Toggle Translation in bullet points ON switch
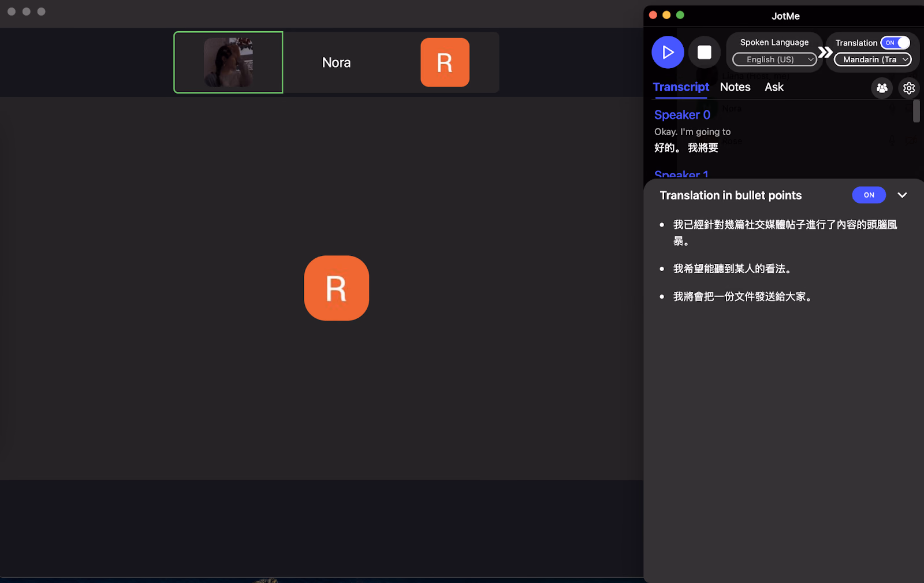The width and height of the screenshot is (924, 583). tap(869, 195)
